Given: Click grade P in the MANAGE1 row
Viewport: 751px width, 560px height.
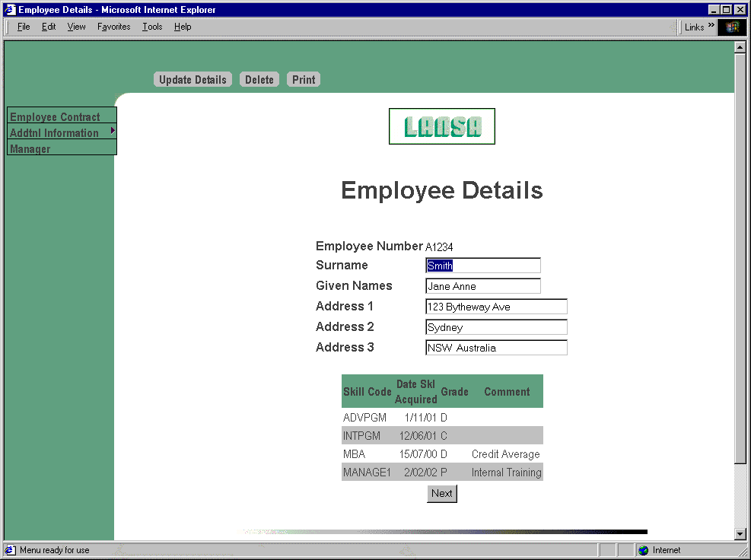Looking at the screenshot, I should tap(444, 473).
